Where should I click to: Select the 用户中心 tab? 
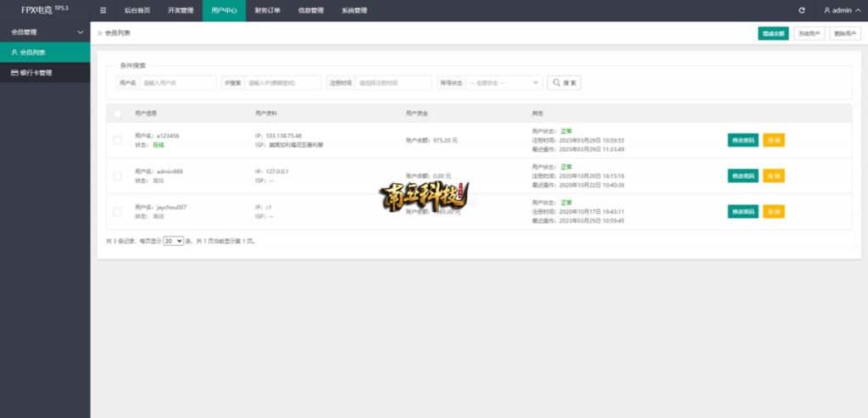pos(224,10)
